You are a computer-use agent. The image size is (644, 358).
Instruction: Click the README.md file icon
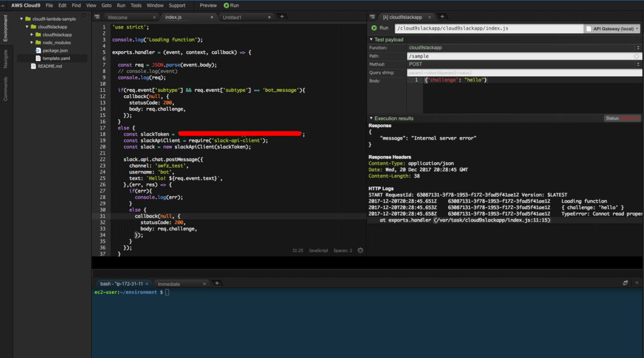pyautogui.click(x=33, y=66)
